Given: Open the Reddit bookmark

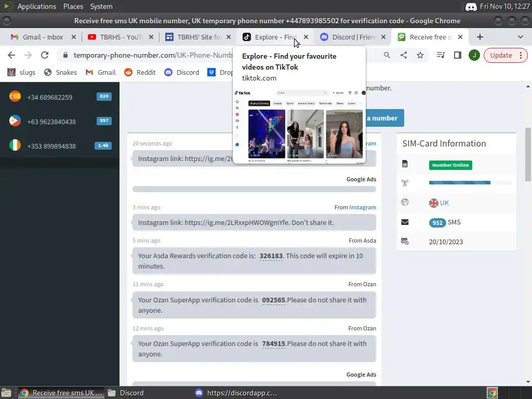Looking at the screenshot, I should (140, 72).
